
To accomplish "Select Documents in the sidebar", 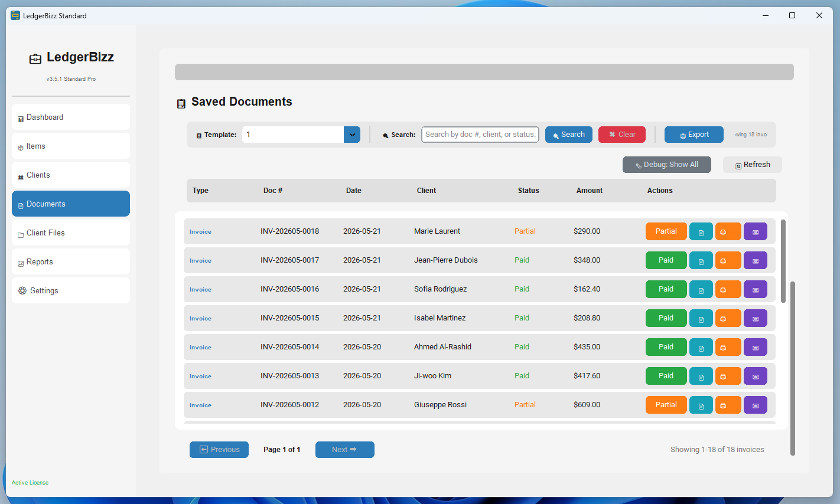I will (x=71, y=204).
